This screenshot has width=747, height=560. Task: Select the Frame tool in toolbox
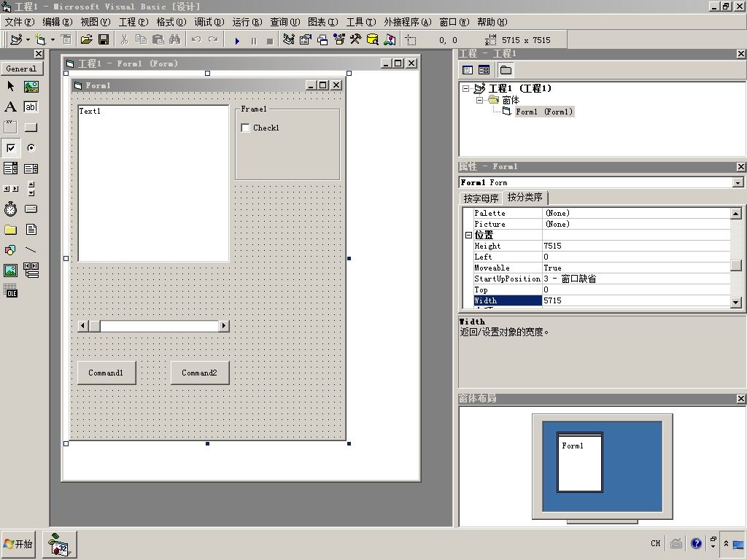click(10, 127)
